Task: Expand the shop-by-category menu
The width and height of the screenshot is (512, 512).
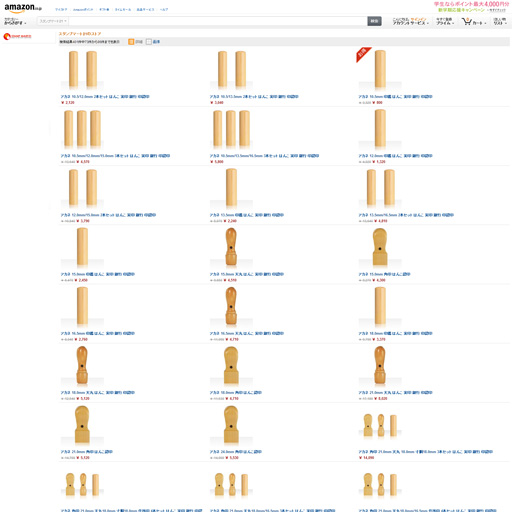Action: pos(15,21)
